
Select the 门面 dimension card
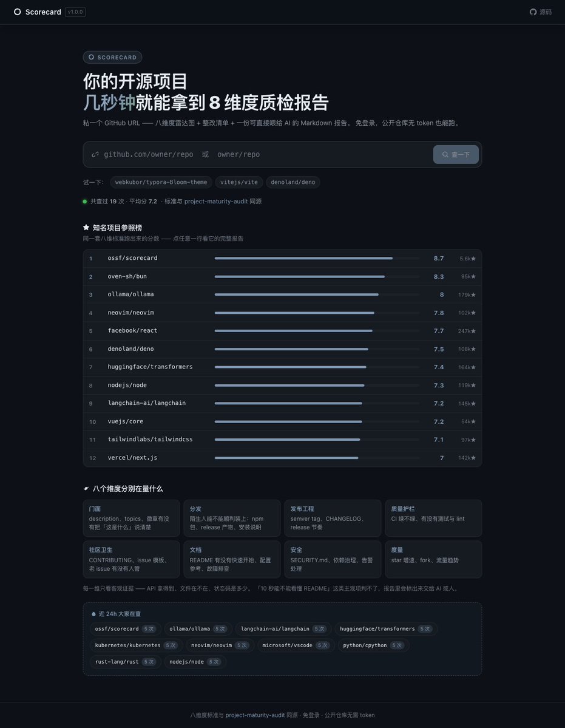click(x=131, y=518)
